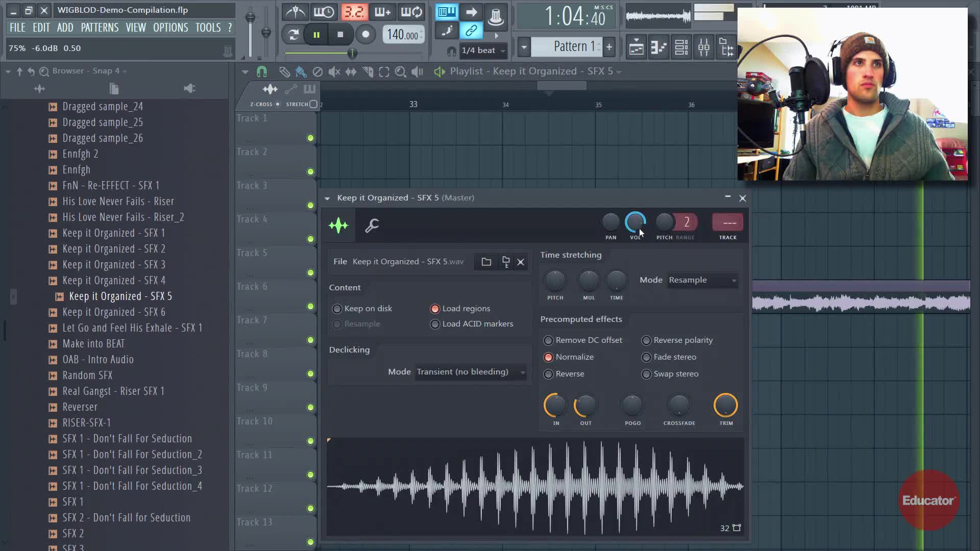The height and width of the screenshot is (551, 980).
Task: Open the OPTIONS menu
Action: coord(170,28)
